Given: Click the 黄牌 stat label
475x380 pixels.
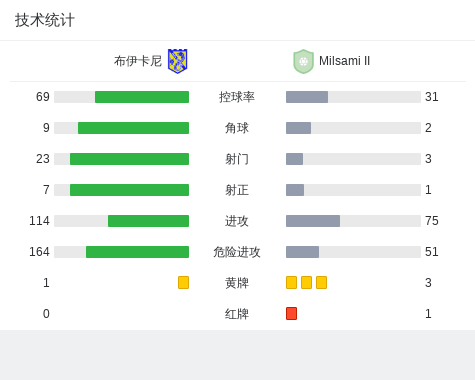Looking at the screenshot, I should point(237,283).
